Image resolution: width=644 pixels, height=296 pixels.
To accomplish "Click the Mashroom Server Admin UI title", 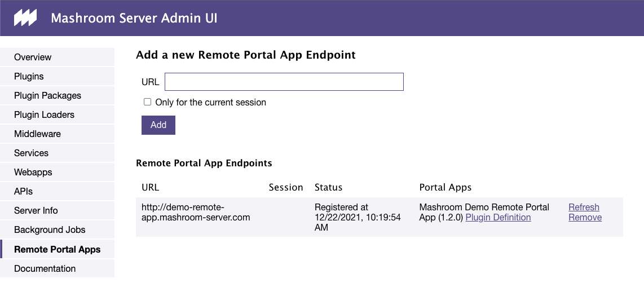I will pyautogui.click(x=134, y=18).
